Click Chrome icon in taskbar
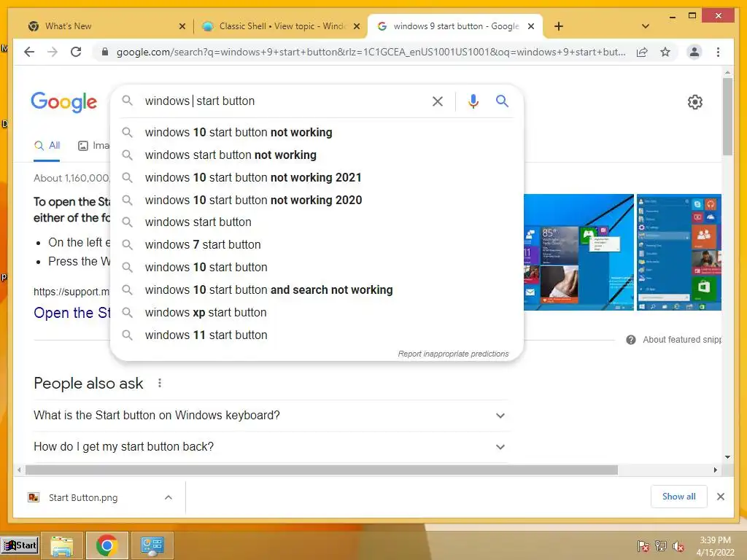This screenshot has width=747, height=560. tap(107, 545)
